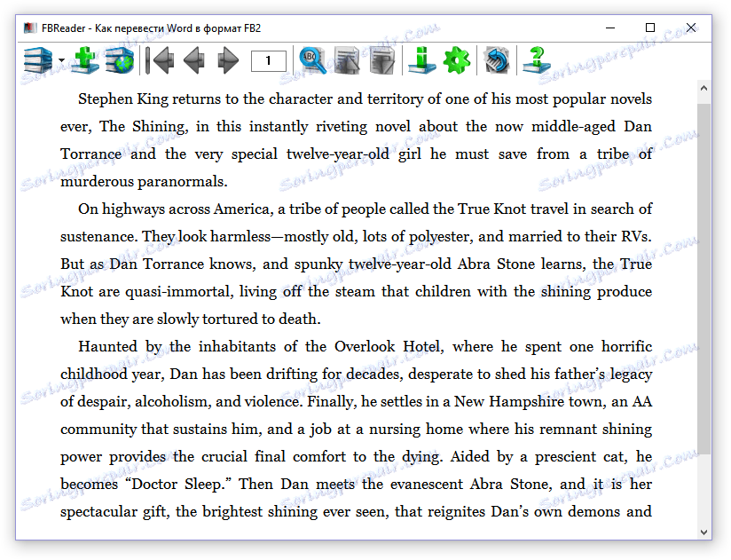
Task: Show book information icon
Action: [422, 60]
